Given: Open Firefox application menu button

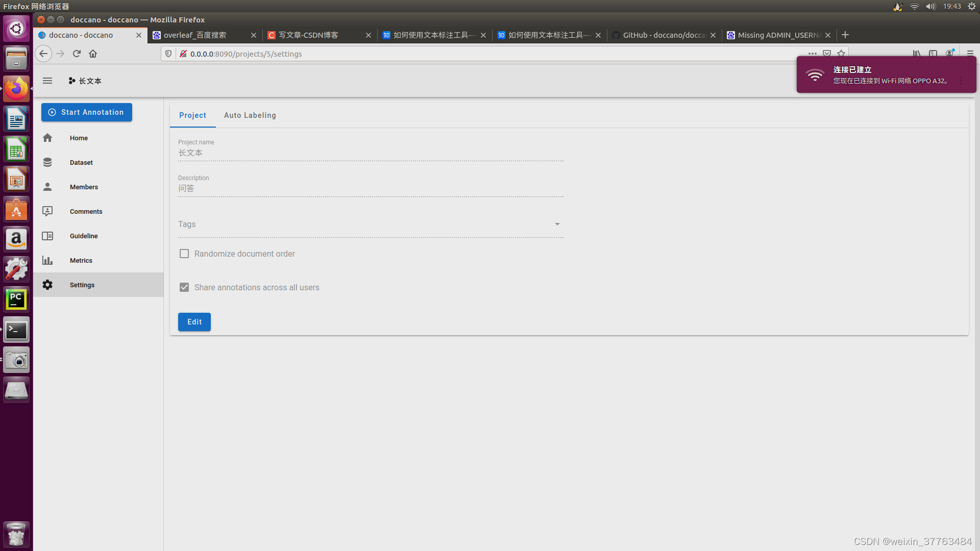Looking at the screenshot, I should tap(970, 53).
